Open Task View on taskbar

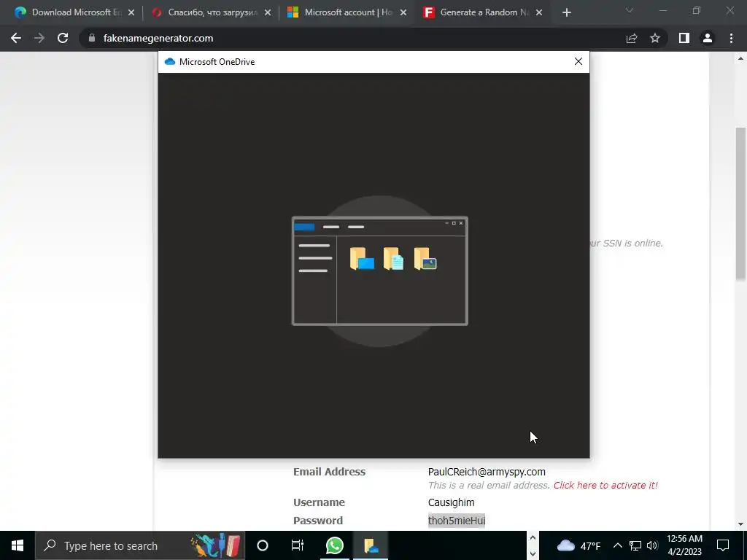(x=298, y=545)
